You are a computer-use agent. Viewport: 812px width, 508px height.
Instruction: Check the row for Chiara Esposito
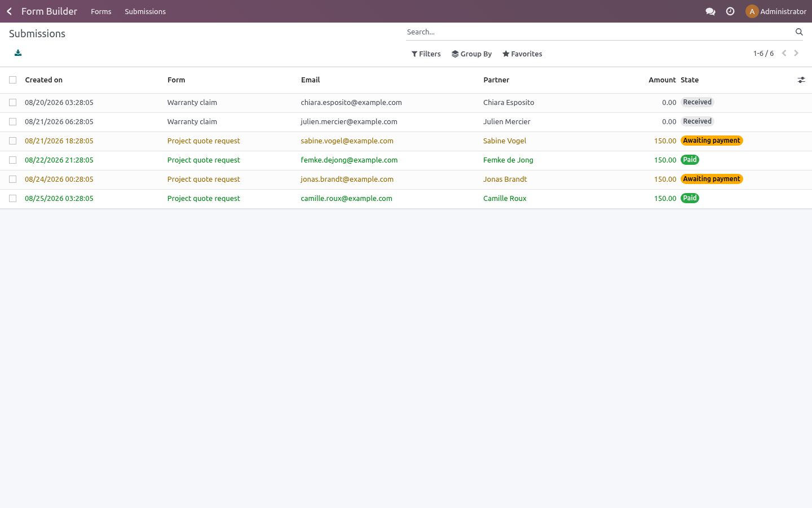pos(12,103)
